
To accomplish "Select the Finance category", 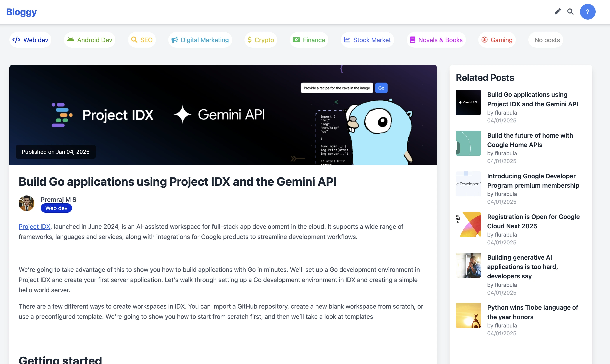I will click(309, 40).
